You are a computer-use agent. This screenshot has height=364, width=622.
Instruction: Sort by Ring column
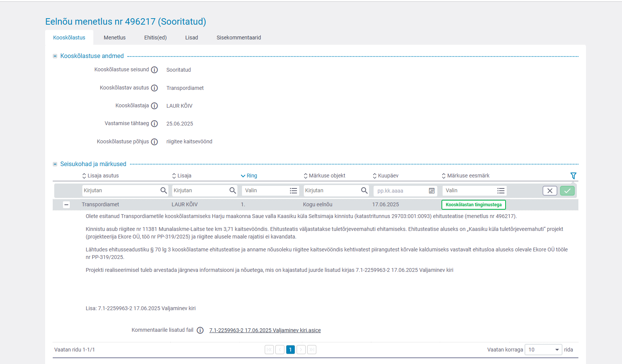tap(249, 176)
